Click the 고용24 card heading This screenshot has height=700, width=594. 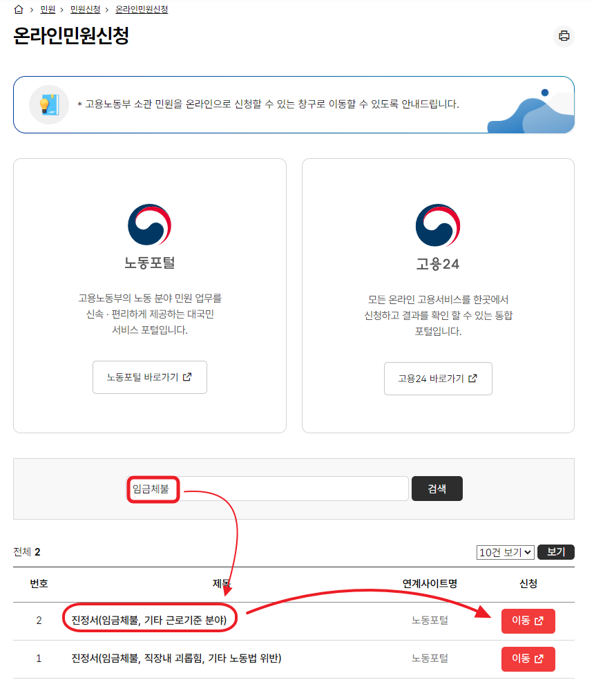[438, 264]
